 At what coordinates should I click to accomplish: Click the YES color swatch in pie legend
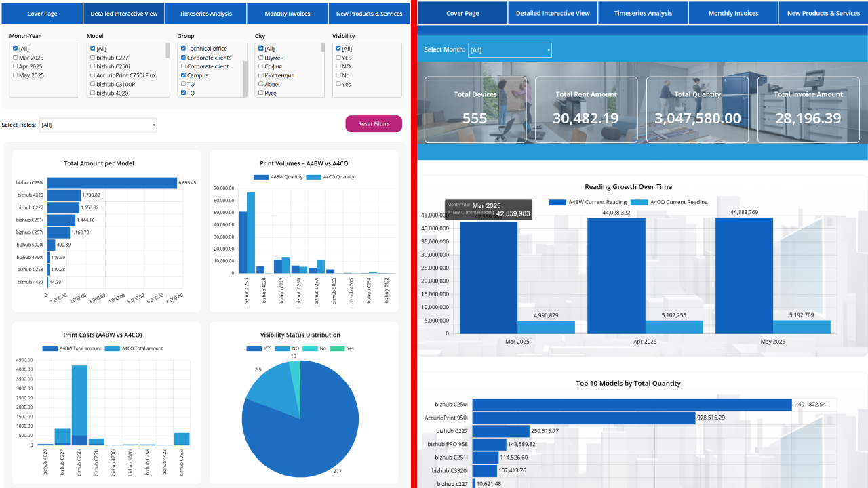254,348
